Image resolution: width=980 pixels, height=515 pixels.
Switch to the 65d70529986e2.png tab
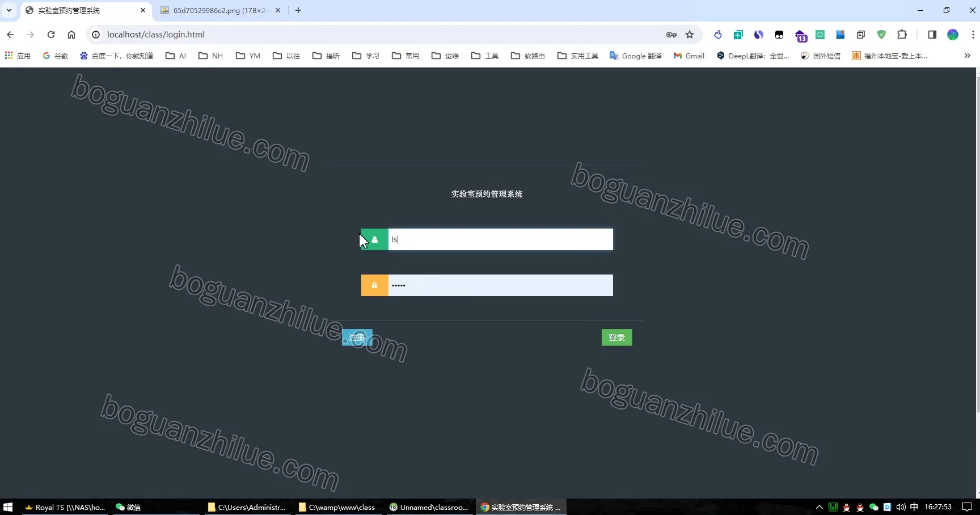coord(220,10)
